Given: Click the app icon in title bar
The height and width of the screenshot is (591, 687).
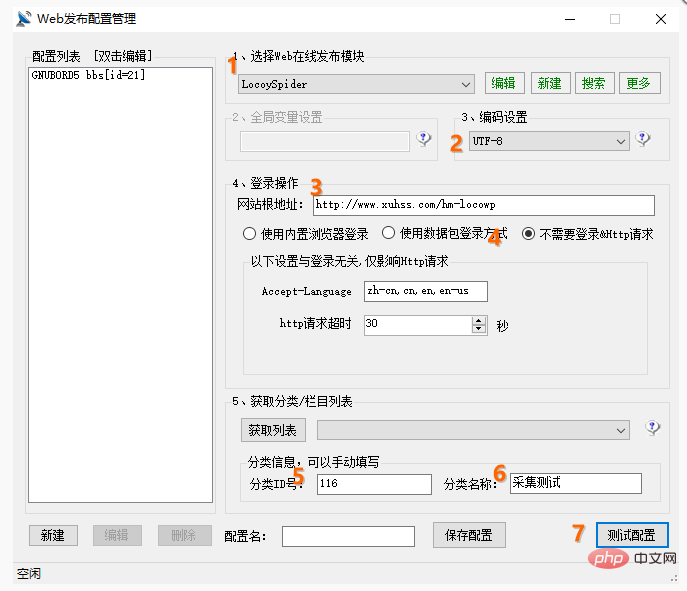Looking at the screenshot, I should pos(24,18).
